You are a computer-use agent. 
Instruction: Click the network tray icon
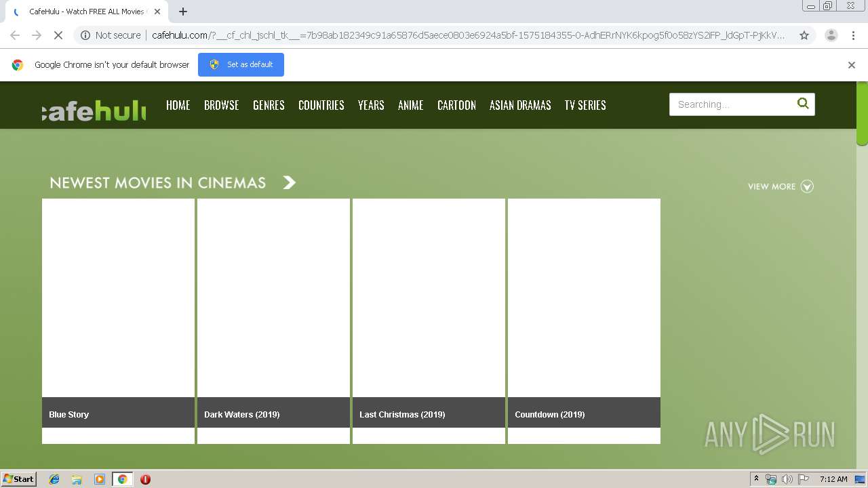(x=771, y=479)
